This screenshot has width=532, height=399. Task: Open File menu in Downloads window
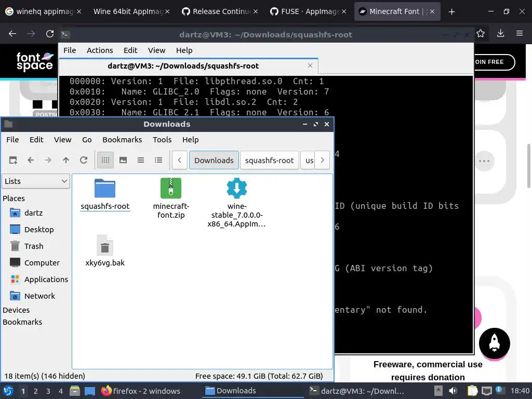click(x=12, y=140)
